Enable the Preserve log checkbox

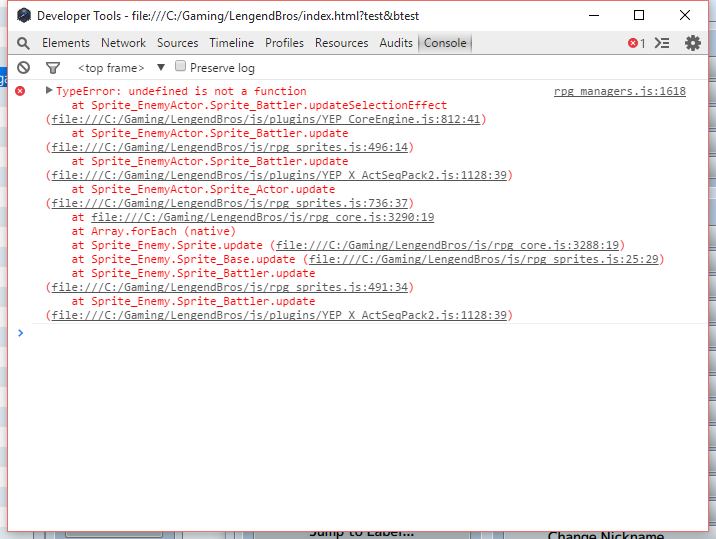[x=181, y=67]
